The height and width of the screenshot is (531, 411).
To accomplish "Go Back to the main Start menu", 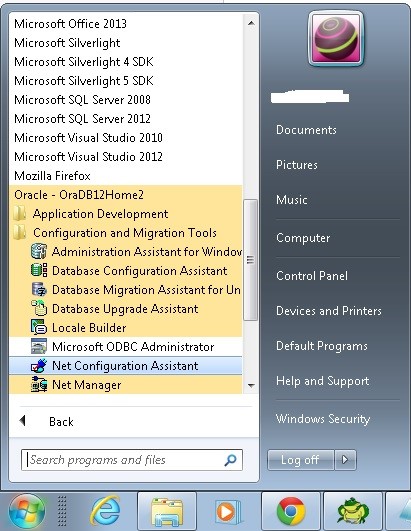I will tap(61, 421).
